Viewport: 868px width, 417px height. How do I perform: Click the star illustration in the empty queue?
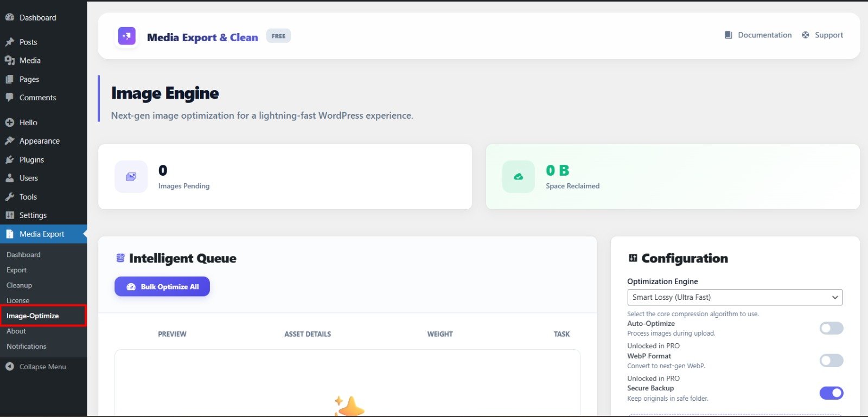tap(349, 406)
